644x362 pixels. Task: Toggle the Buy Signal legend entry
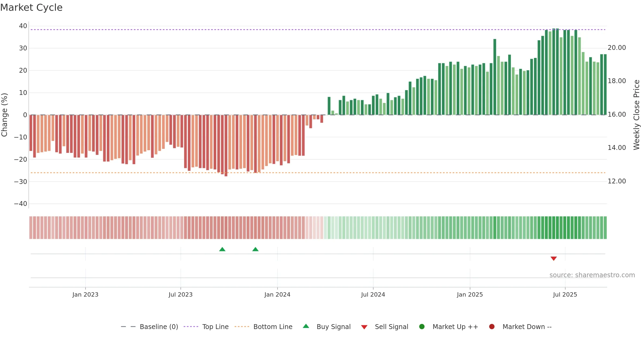coord(327,327)
